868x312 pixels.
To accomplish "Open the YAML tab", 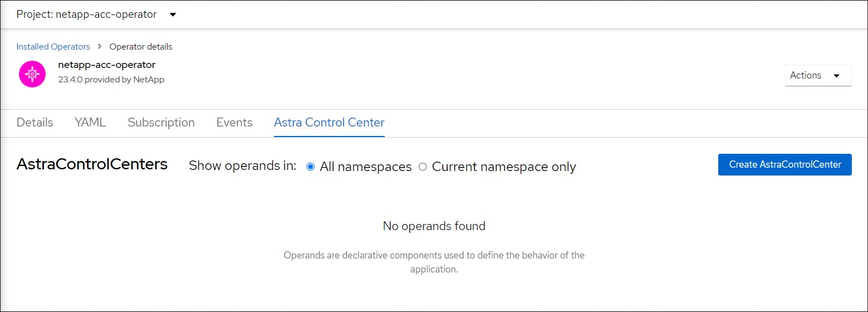I will 90,123.
